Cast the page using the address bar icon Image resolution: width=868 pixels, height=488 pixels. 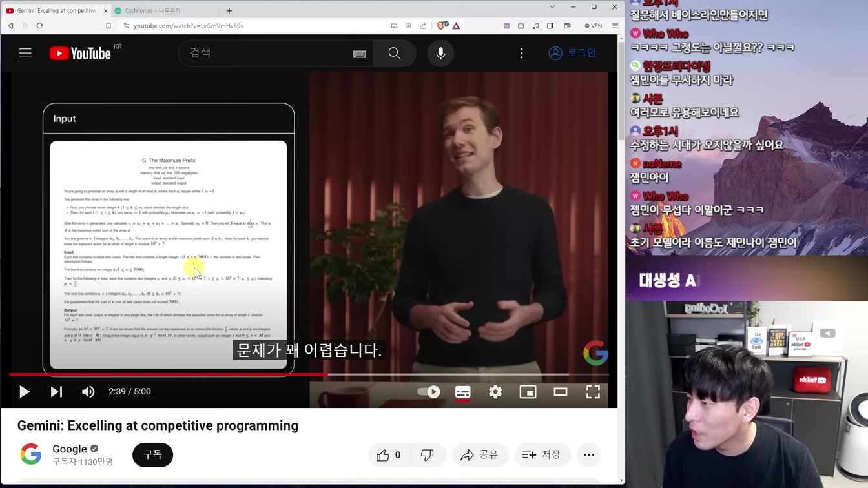click(x=394, y=26)
